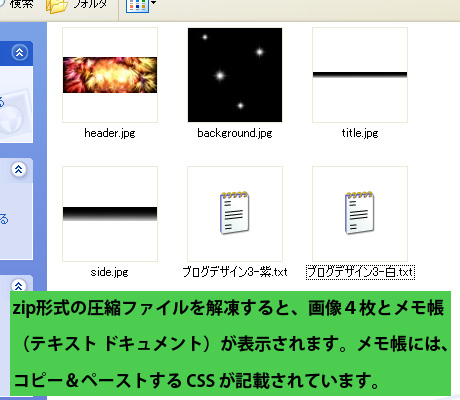Open the フォルダ folders toolbar button
Screen dimensions: 460x400
pos(77,6)
